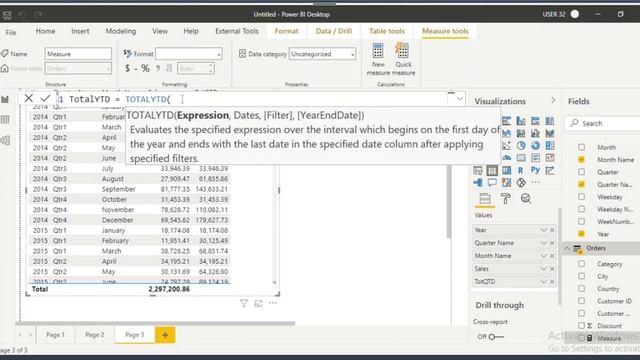Viewport: 640px width, 360px height.
Task: Switch to Data view in left sidebar
Action: pyautogui.click(x=5, y=120)
